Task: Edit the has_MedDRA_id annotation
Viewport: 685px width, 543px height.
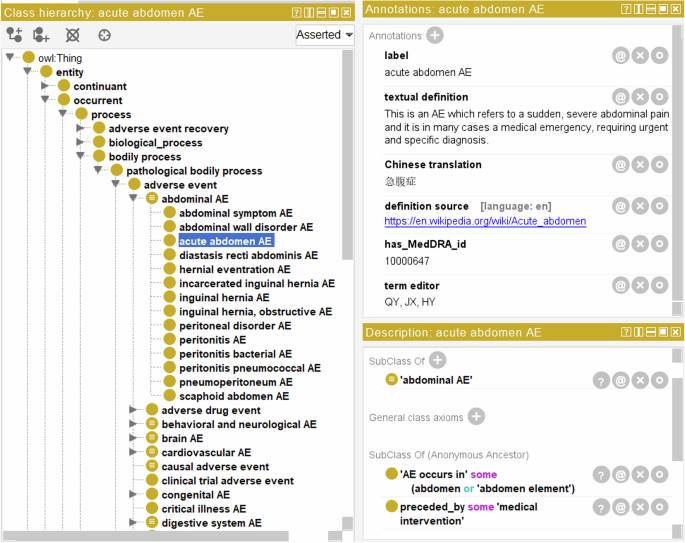Action: pos(658,246)
